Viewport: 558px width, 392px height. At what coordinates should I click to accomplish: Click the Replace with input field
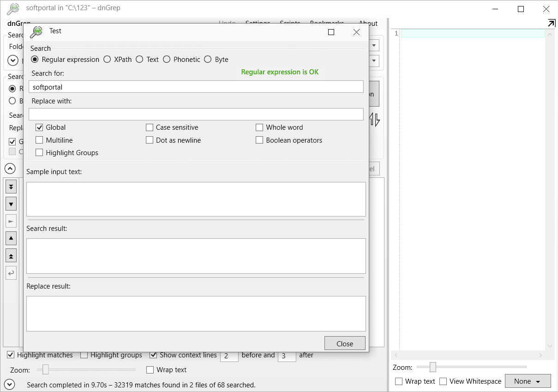click(196, 115)
